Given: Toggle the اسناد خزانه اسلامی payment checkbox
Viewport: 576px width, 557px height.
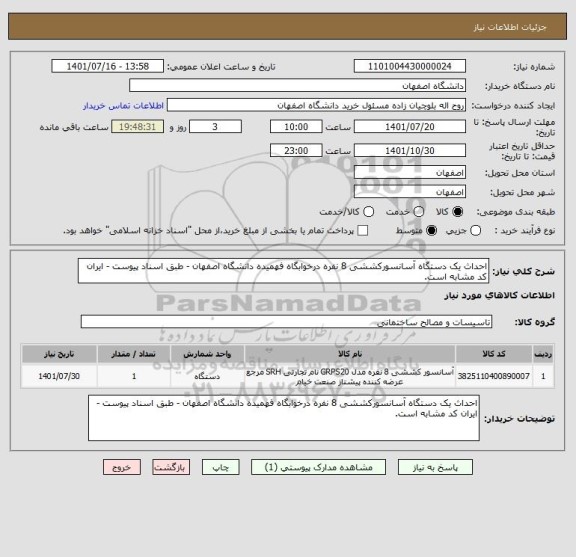Looking at the screenshot, I should [x=363, y=231].
